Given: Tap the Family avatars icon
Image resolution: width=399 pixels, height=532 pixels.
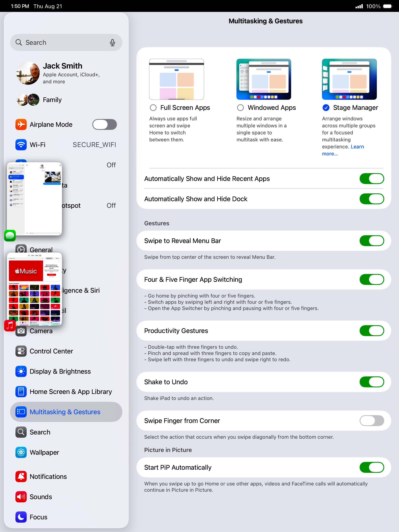Looking at the screenshot, I should (x=28, y=100).
